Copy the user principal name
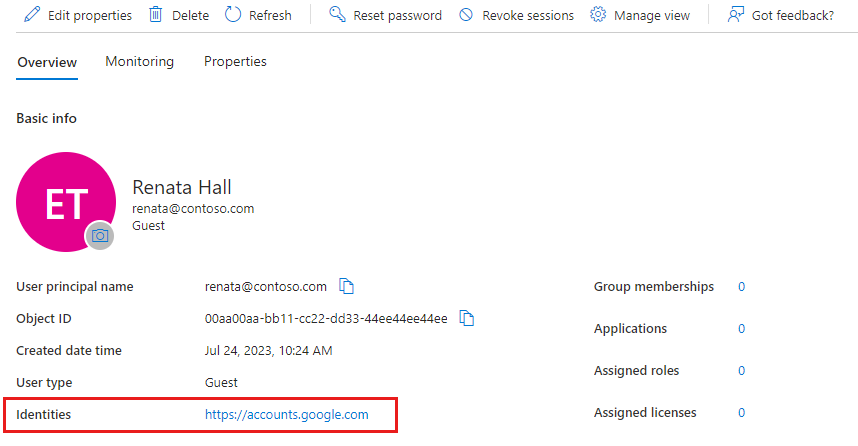This screenshot has height=446, width=858. pos(347,287)
